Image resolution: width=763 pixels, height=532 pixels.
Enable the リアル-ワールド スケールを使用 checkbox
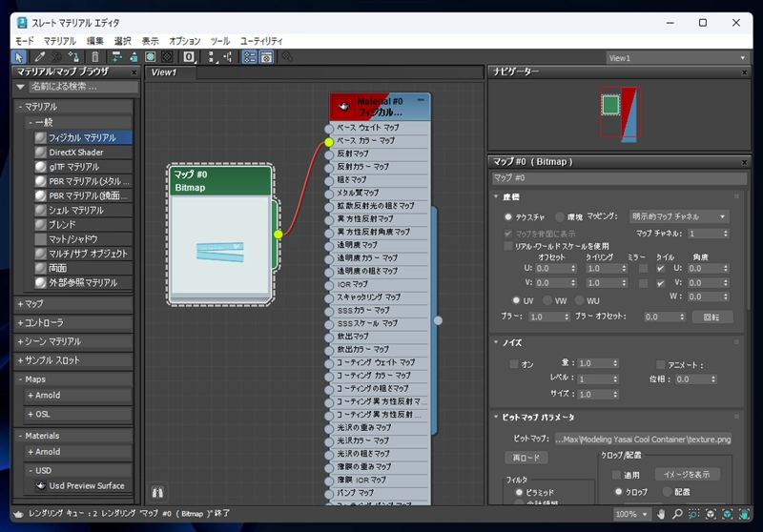508,246
